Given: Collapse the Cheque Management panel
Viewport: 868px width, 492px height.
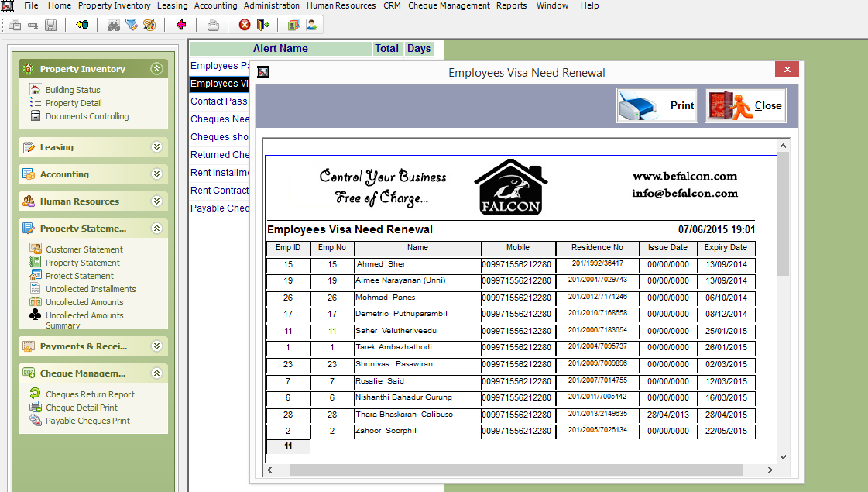Looking at the screenshot, I should (156, 373).
